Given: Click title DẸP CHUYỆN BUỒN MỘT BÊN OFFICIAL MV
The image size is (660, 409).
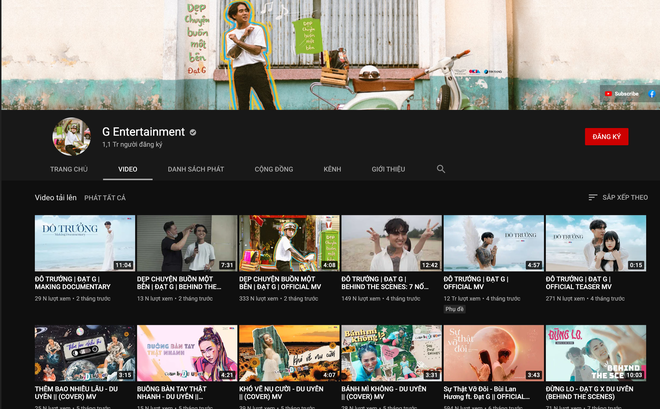Looking at the screenshot, I should click(280, 283).
